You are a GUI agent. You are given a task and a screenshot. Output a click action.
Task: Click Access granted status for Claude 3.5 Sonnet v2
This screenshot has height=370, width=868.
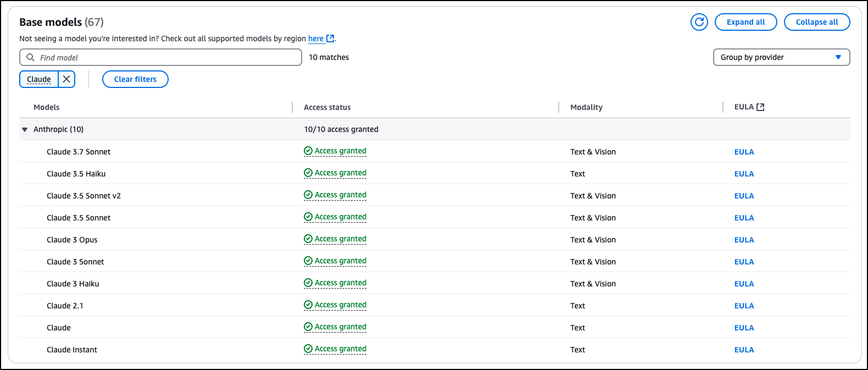(x=340, y=195)
